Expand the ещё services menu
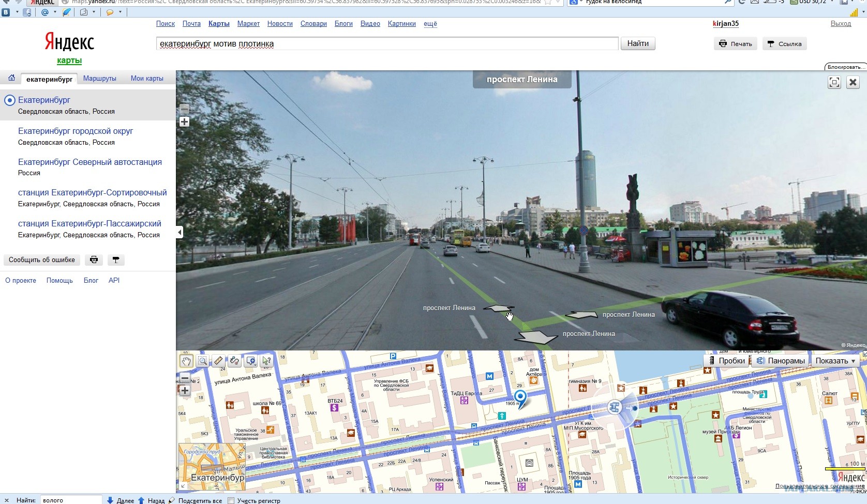The height and width of the screenshot is (504, 867). pyautogui.click(x=430, y=24)
